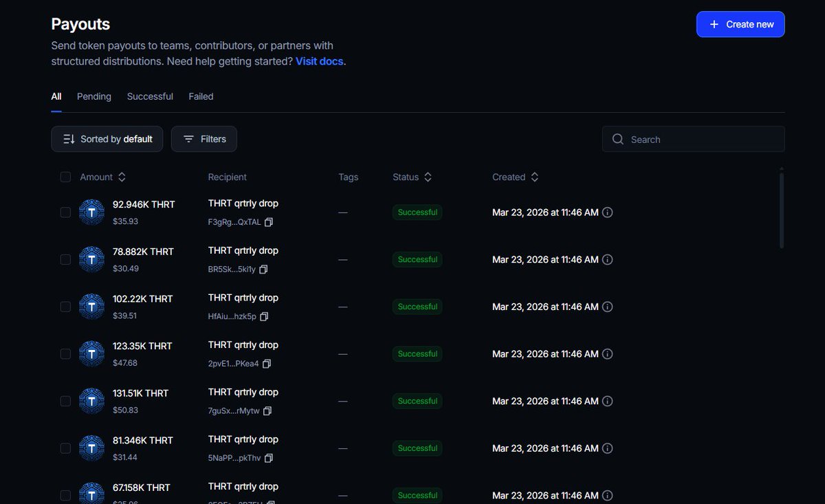825x504 pixels.
Task: Check the box for the 131.51K THRT payout
Action: 65,401
